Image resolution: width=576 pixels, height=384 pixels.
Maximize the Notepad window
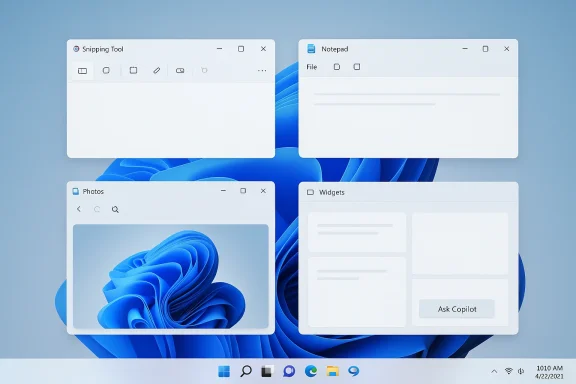(x=486, y=49)
